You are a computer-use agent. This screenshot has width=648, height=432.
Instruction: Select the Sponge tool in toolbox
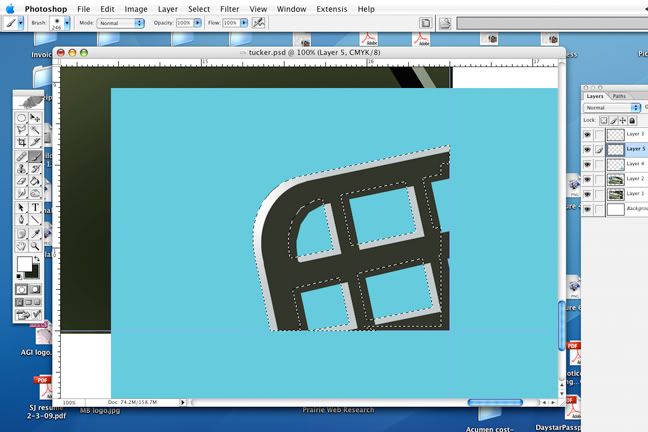(x=36, y=193)
